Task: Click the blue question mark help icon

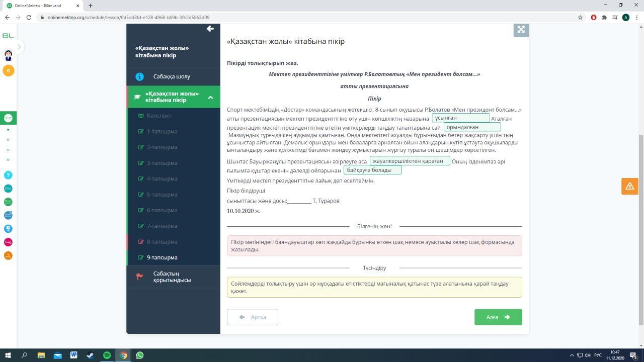Action: click(x=8, y=175)
